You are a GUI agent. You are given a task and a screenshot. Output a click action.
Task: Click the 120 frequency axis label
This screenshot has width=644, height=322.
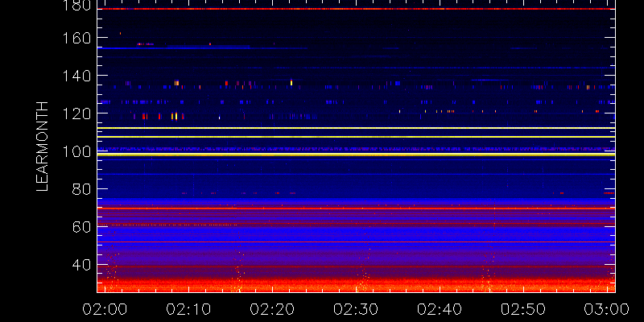(78, 114)
